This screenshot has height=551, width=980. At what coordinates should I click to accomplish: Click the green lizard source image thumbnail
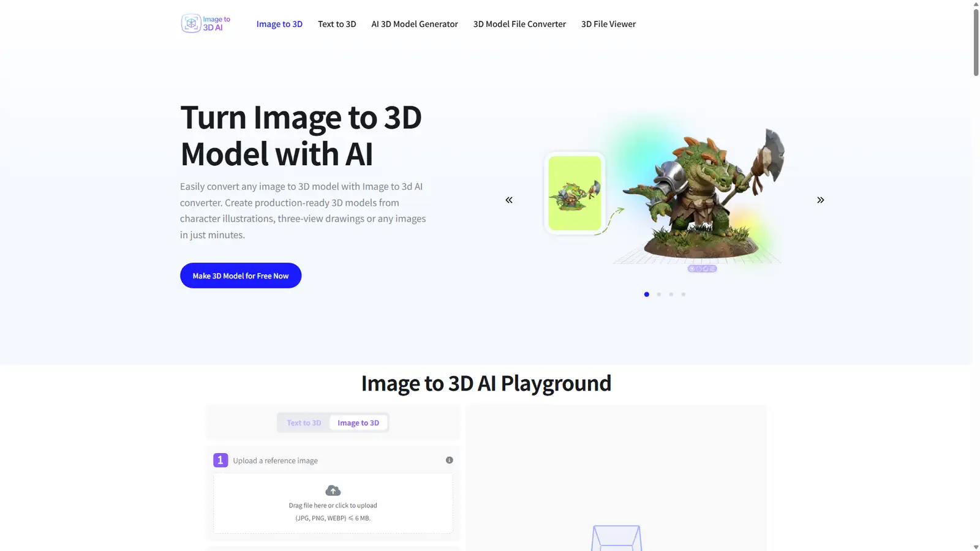pyautogui.click(x=575, y=193)
